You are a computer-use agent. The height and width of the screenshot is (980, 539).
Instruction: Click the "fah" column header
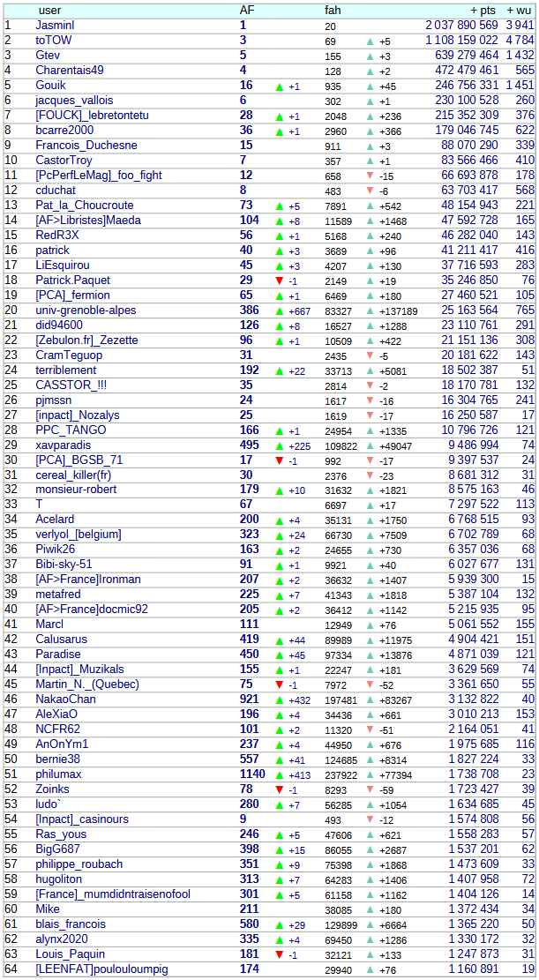pos(333,11)
